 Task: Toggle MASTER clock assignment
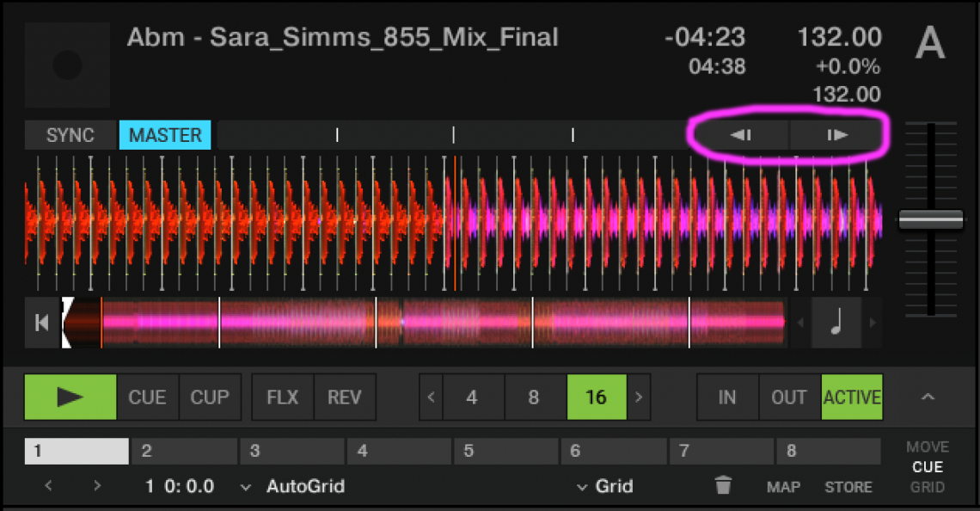tap(164, 135)
